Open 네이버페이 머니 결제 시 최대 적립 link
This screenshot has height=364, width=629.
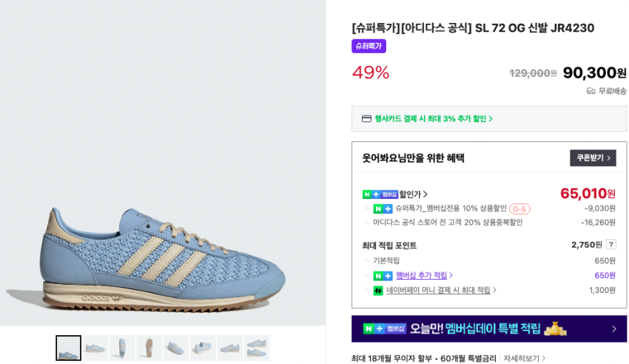click(x=441, y=291)
